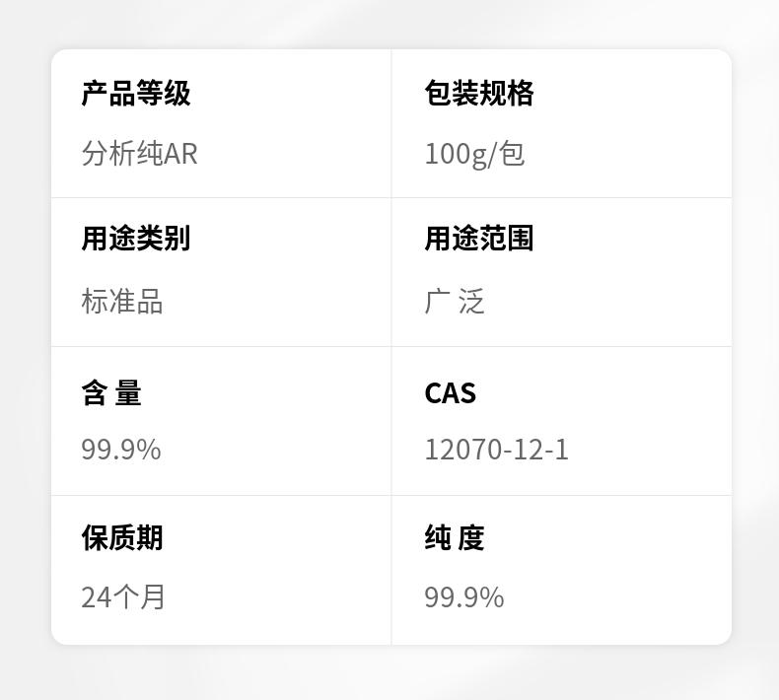The width and height of the screenshot is (779, 700).
Task: Click the 用途范围 label
Action: [x=478, y=239]
